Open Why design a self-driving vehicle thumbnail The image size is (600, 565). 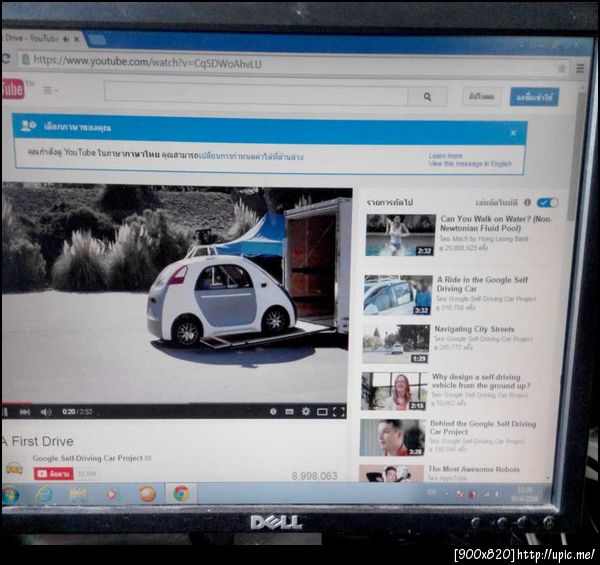pos(394,391)
